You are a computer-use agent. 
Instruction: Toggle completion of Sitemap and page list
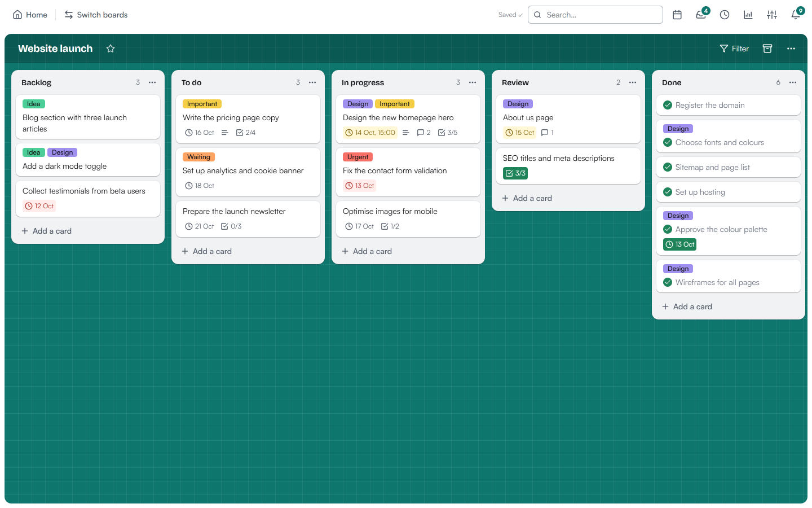point(668,167)
